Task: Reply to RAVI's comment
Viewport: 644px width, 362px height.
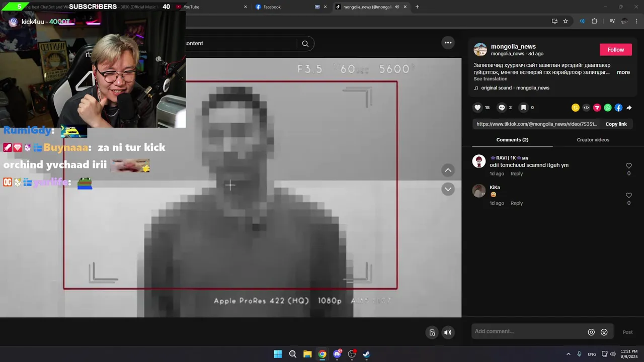Action: pos(517,174)
